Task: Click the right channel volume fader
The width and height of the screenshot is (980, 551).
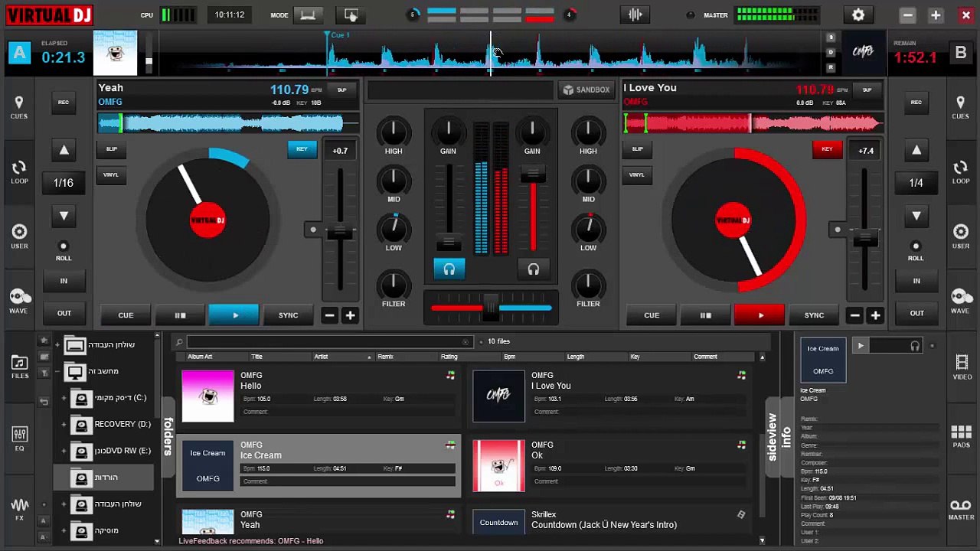Action: pyautogui.click(x=533, y=174)
